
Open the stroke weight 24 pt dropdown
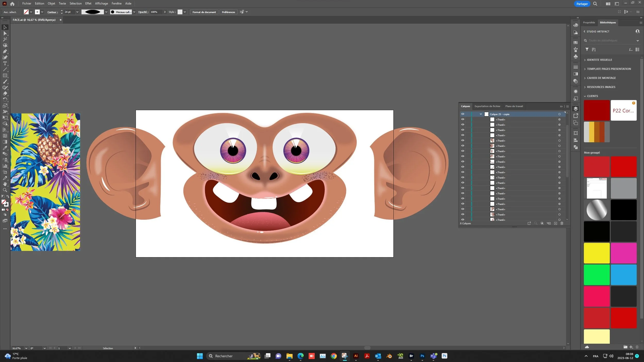[x=77, y=12]
